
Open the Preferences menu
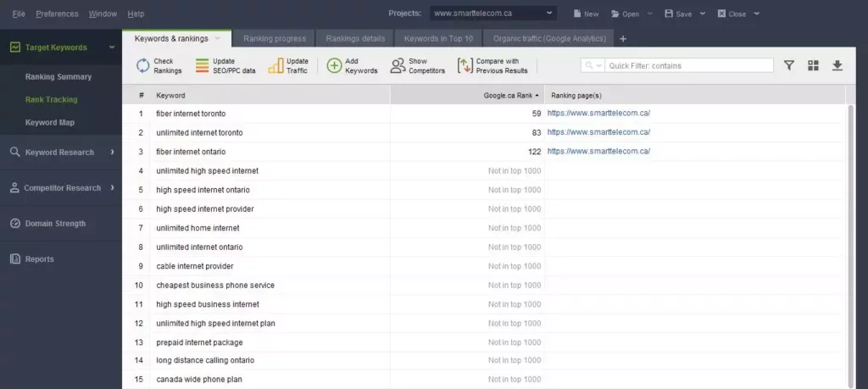pyautogui.click(x=57, y=14)
